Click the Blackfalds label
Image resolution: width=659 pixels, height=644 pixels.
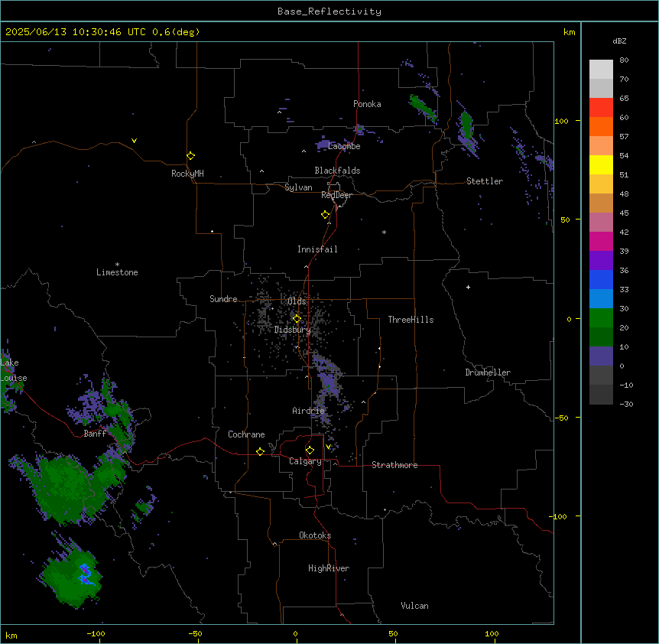[x=337, y=171]
